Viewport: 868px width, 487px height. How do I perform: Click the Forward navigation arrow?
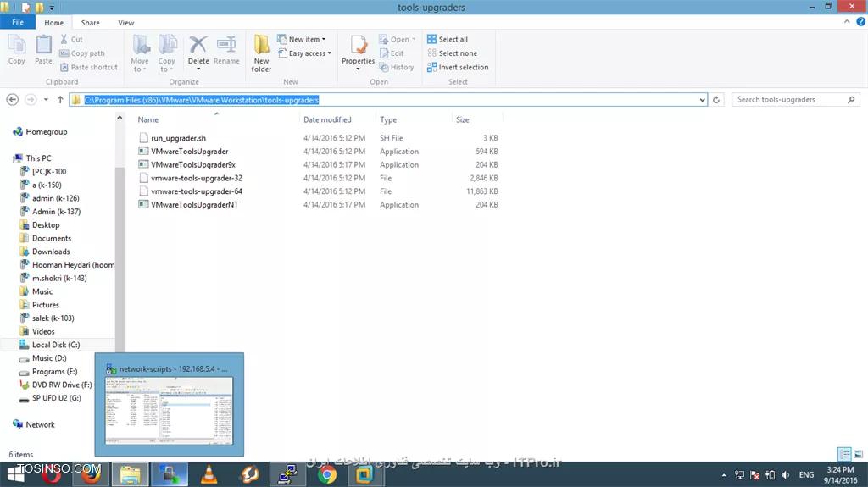(x=31, y=100)
